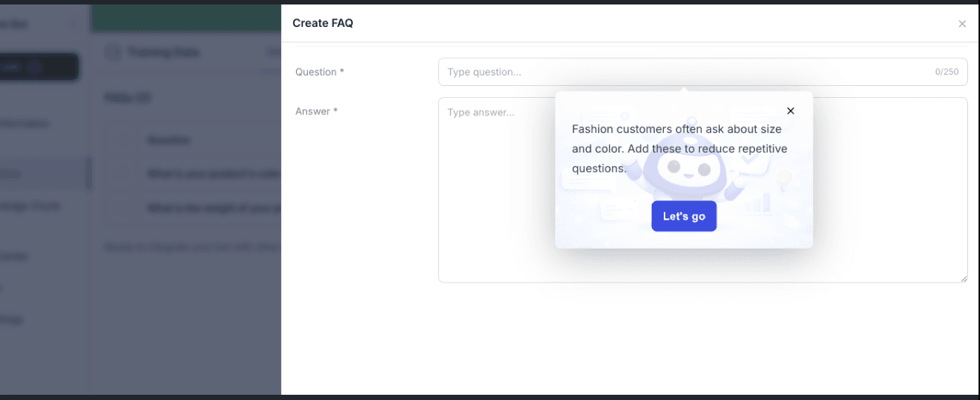The height and width of the screenshot is (400, 980).
Task: Click the 0/250 character counter
Action: (x=946, y=73)
